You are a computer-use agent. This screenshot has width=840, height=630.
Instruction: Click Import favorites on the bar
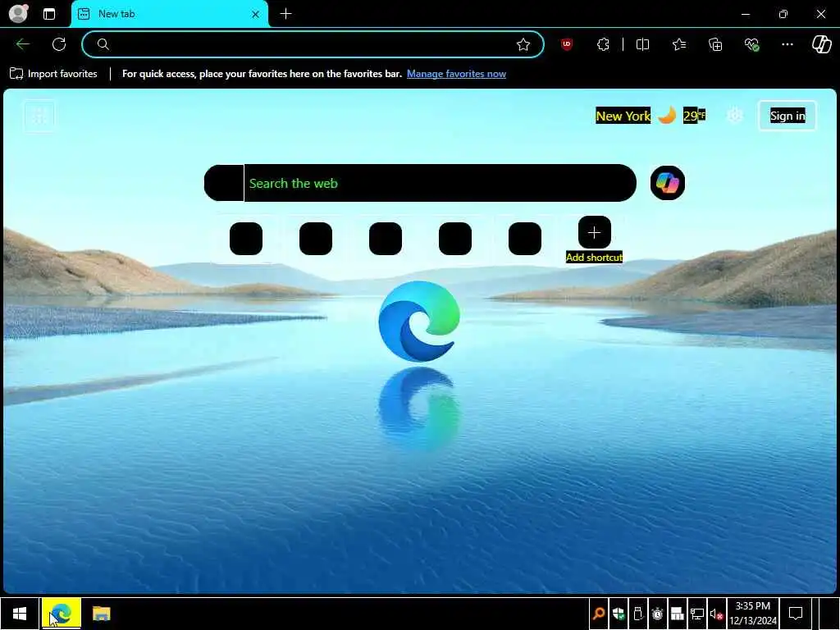pyautogui.click(x=53, y=74)
